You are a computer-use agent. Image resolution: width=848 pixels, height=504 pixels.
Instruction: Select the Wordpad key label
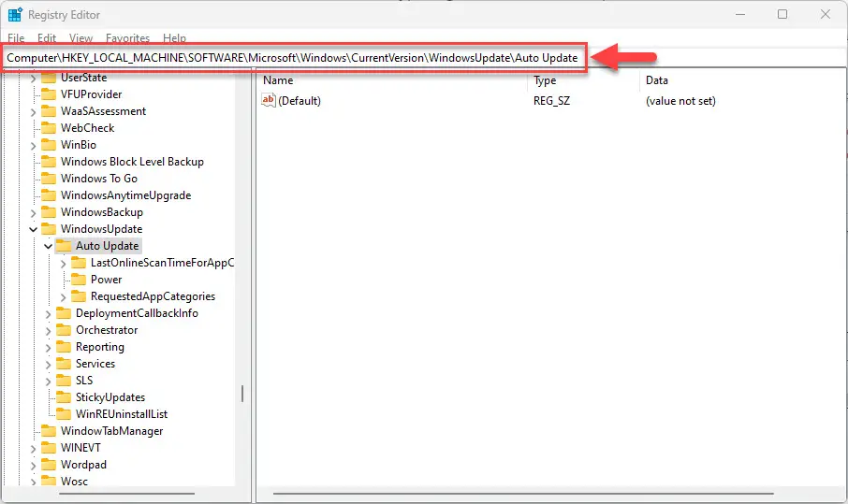(83, 465)
